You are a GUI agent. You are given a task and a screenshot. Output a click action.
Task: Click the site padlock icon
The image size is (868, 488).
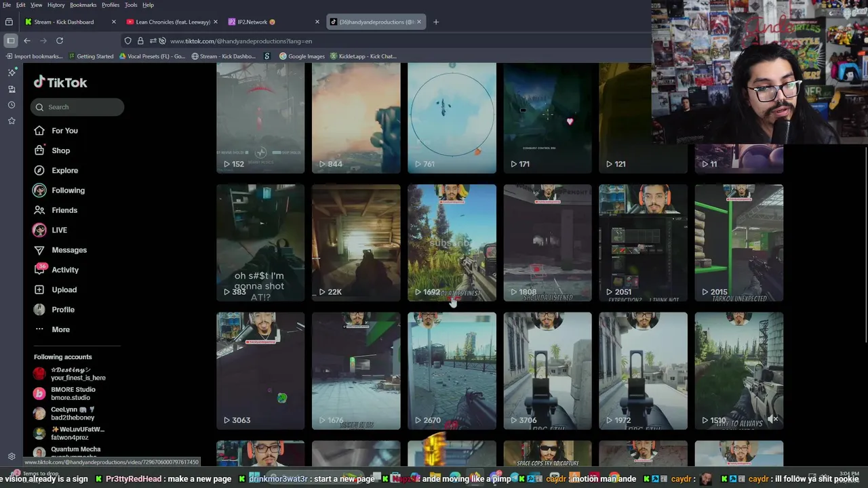[140, 41]
